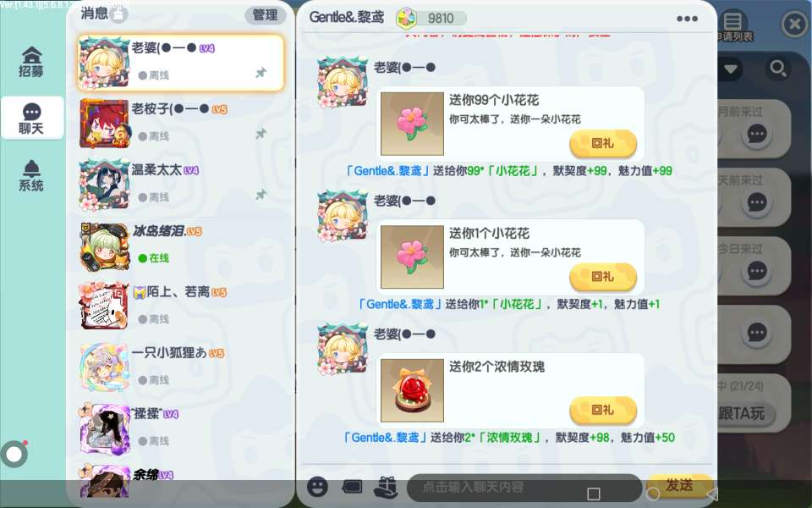Screen dimensions: 812x508
Task: Toggle pin on 老桉子 conversation
Action: tap(261, 134)
